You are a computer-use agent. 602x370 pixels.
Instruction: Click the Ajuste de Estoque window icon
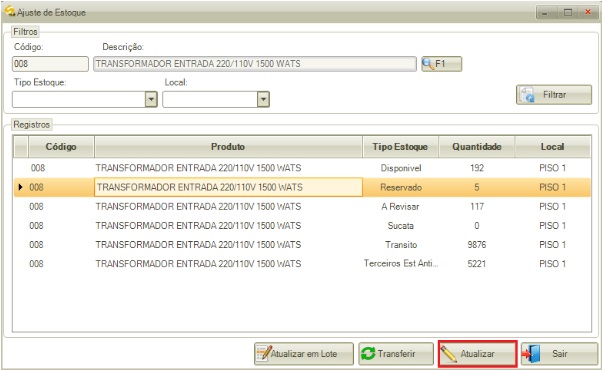tap(10, 11)
